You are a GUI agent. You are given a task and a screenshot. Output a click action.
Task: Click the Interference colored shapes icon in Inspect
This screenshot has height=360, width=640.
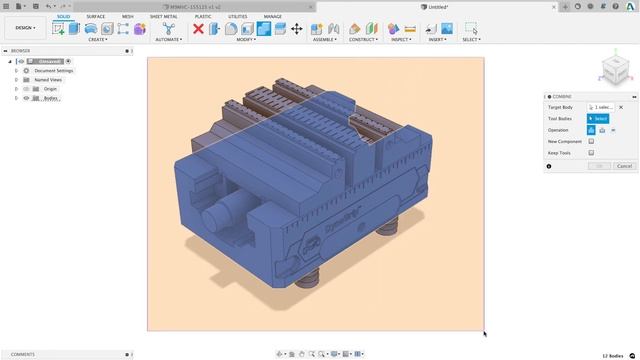coord(393,29)
